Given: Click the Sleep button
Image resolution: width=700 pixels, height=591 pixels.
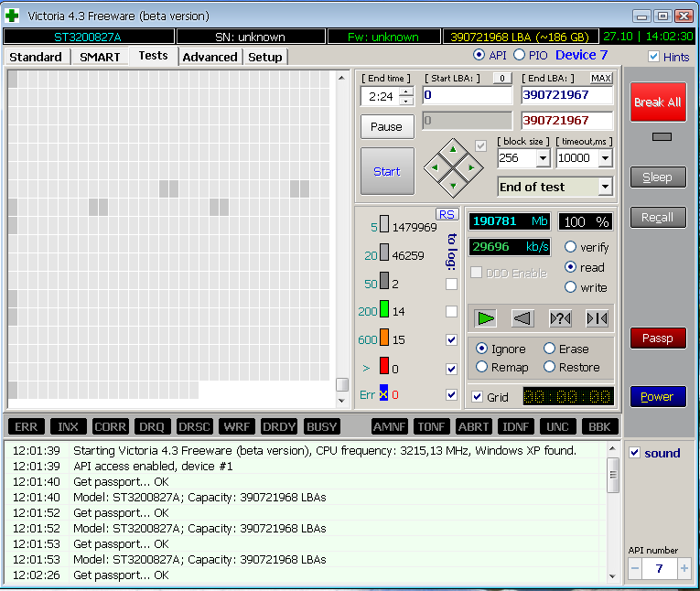Looking at the screenshot, I should click(x=658, y=177).
